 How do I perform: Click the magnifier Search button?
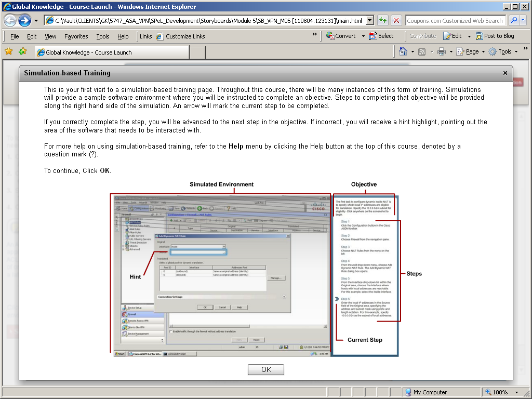(x=514, y=21)
